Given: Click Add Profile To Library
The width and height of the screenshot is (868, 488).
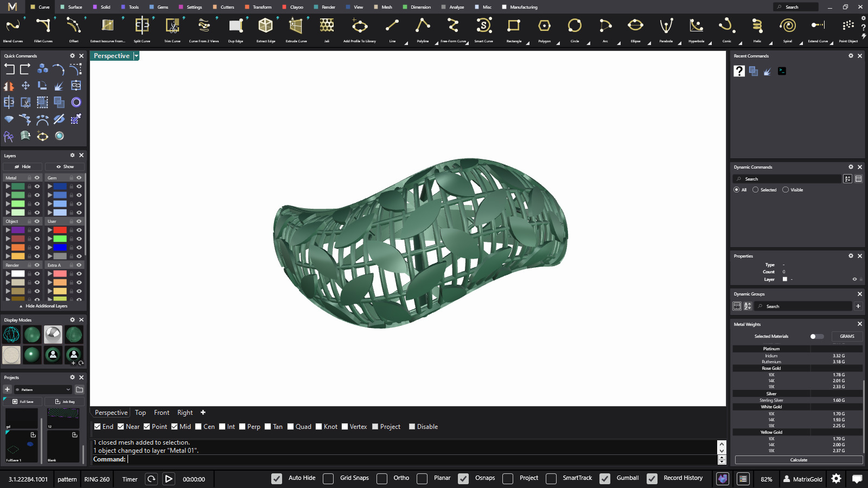Looking at the screenshot, I should [x=360, y=30].
